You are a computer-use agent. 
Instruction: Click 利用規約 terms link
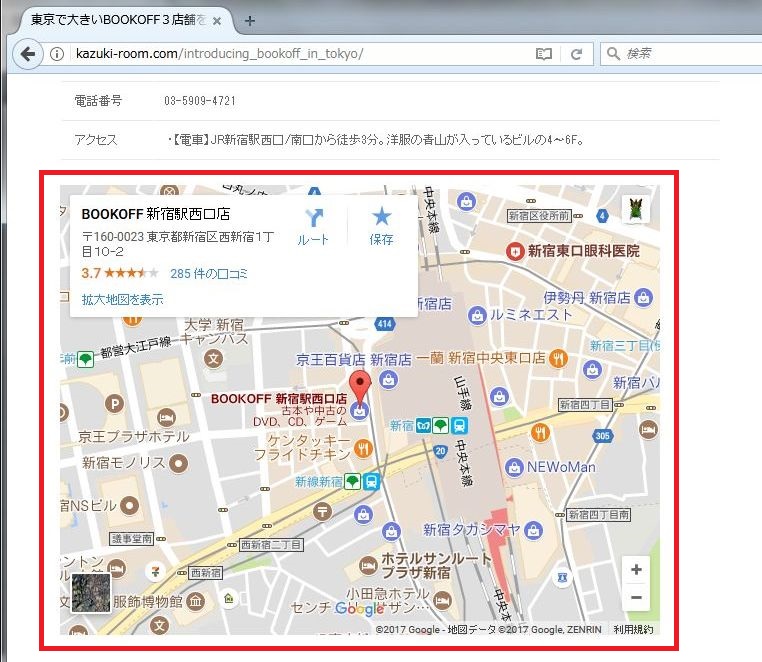pos(633,629)
